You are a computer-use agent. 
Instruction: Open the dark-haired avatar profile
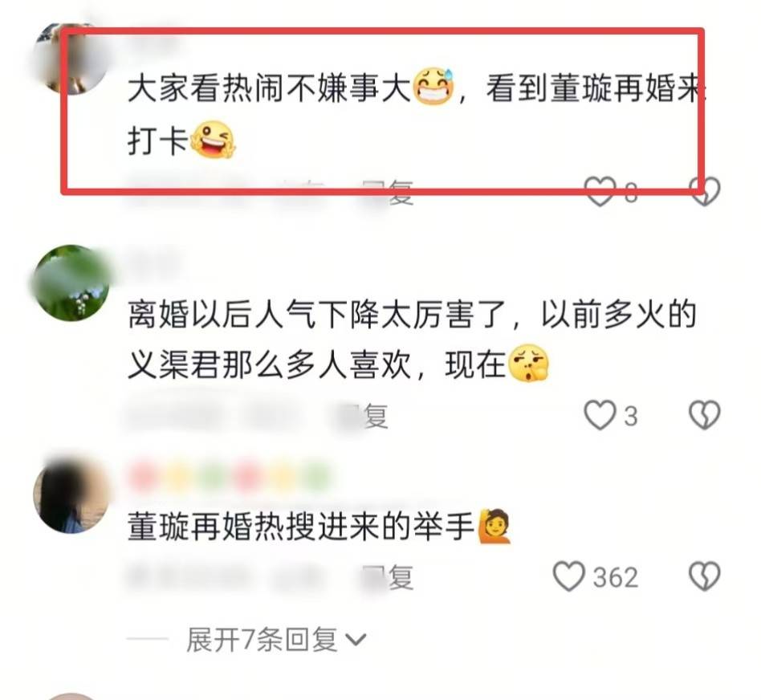[x=73, y=495]
